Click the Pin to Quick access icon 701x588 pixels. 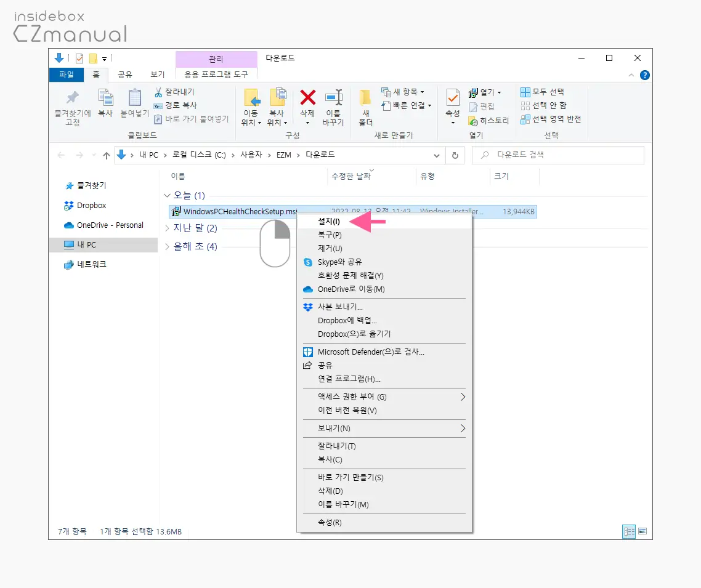(x=73, y=97)
